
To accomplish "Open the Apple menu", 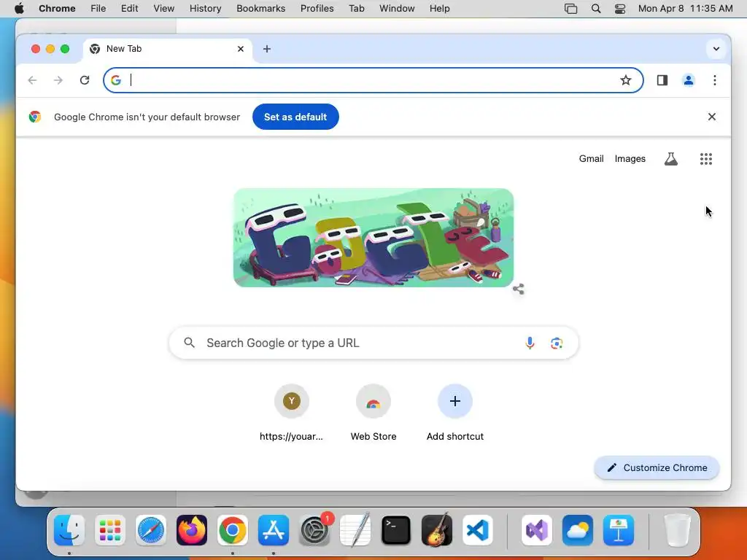I will [x=19, y=8].
